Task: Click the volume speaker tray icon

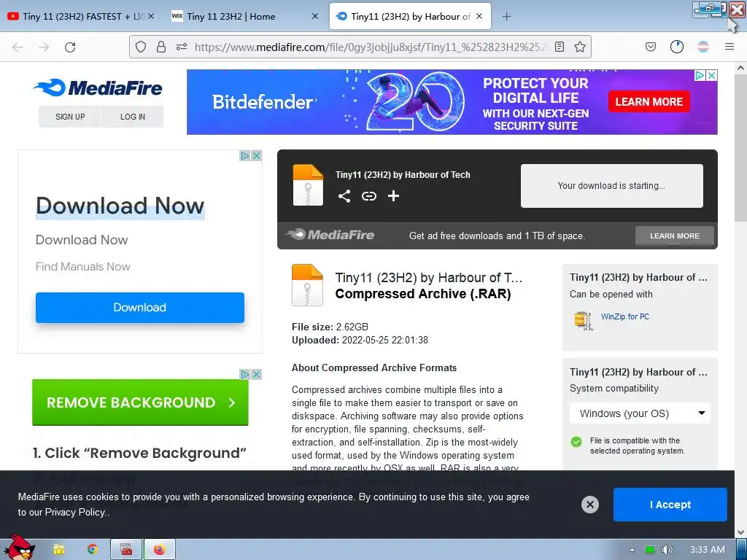Action: point(667,550)
